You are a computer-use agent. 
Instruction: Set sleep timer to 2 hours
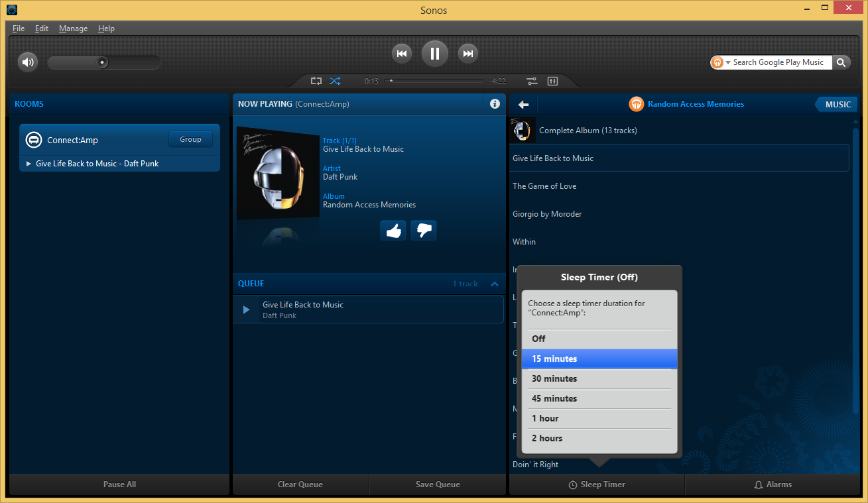point(599,438)
